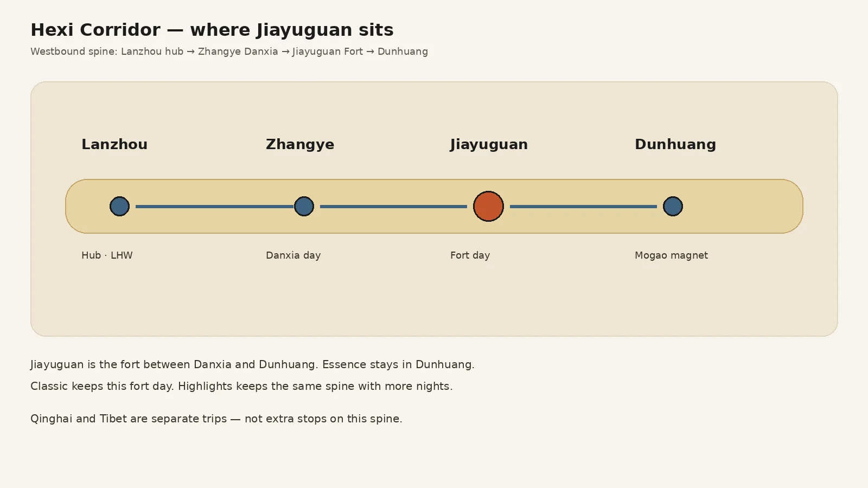Click the Lanzhou stop marker on the route
868x488 pixels.
pos(119,206)
